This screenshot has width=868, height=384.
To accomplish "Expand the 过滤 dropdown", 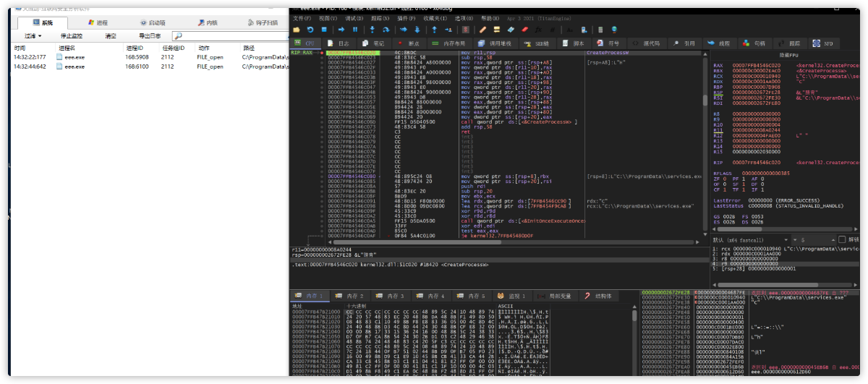I will 33,35.
